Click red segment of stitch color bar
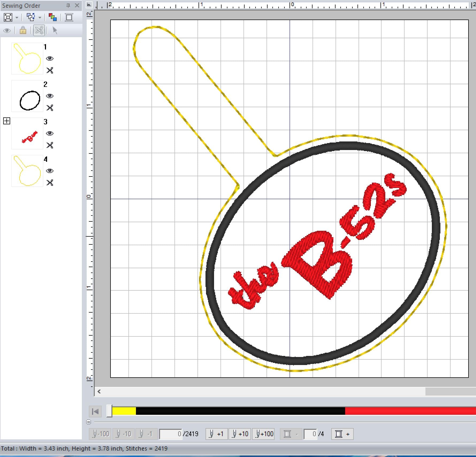Screen dimensions: 476x457 (410, 411)
